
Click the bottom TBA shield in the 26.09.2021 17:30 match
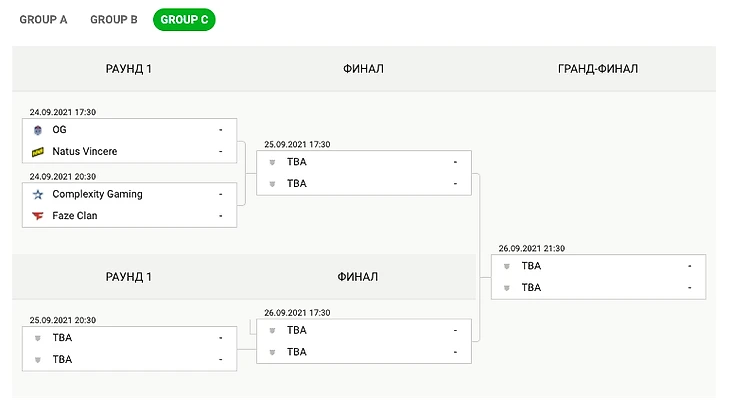(x=272, y=352)
